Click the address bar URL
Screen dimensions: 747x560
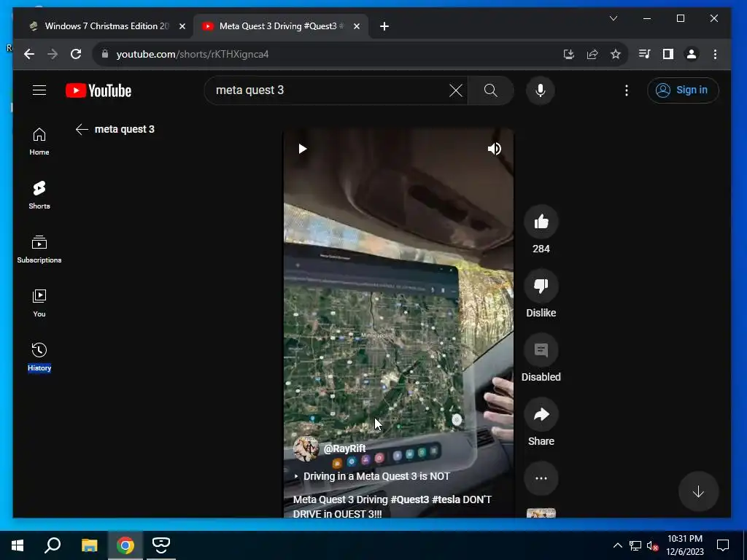(193, 54)
